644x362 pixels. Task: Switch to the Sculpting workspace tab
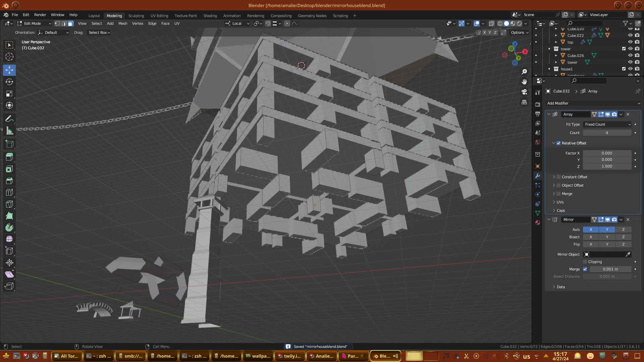[136, 16]
